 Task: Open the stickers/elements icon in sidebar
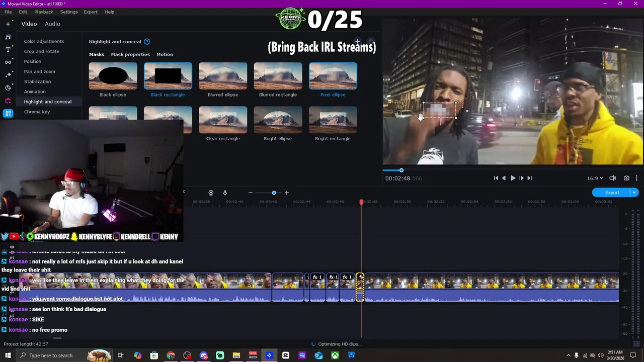[x=8, y=87]
